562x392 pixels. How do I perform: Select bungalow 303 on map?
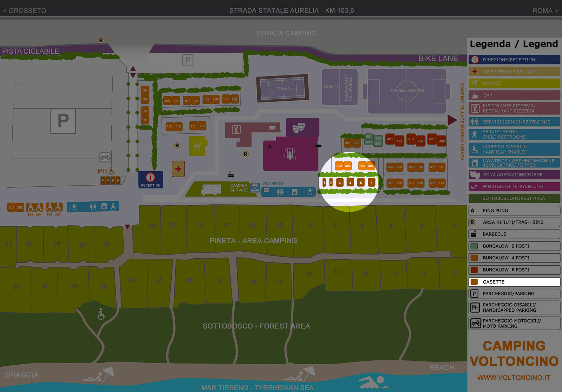339,166
